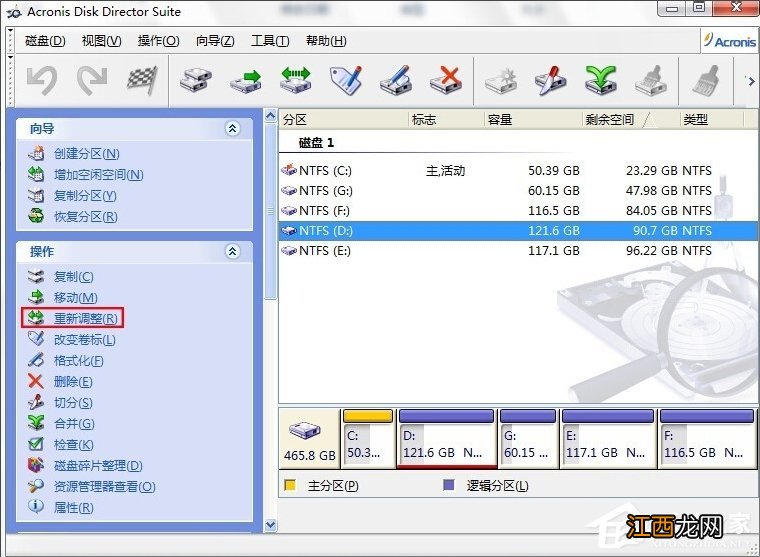The height and width of the screenshot is (557, 760).
Task: Click the change label tag icon
Action: click(346, 80)
